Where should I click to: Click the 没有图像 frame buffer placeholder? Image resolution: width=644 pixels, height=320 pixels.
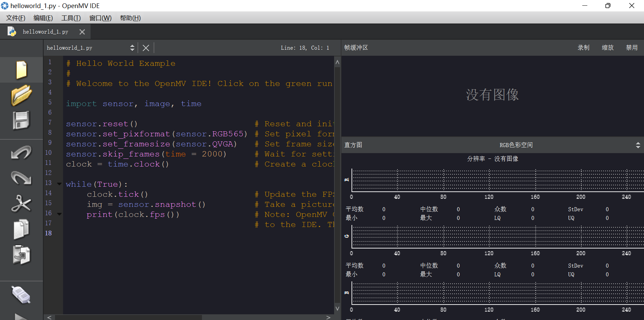[x=492, y=95]
